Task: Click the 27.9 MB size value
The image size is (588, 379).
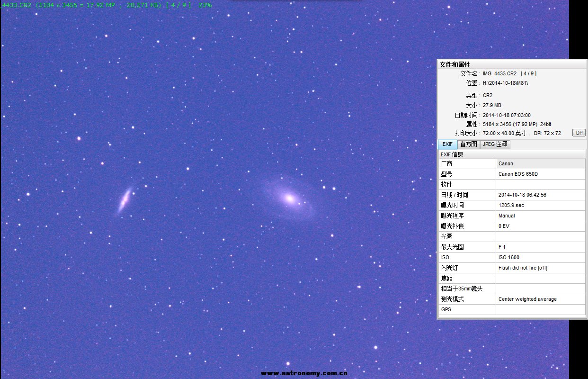Action: point(492,105)
